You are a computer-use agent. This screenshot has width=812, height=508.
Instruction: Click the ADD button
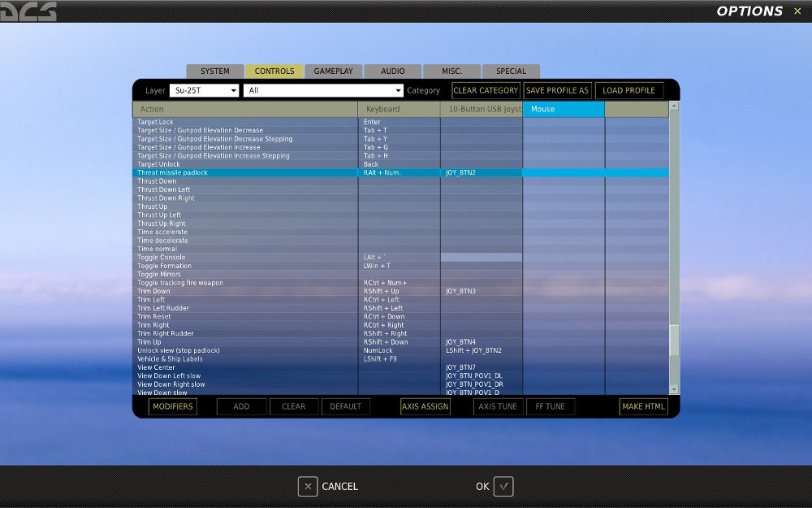click(x=241, y=406)
